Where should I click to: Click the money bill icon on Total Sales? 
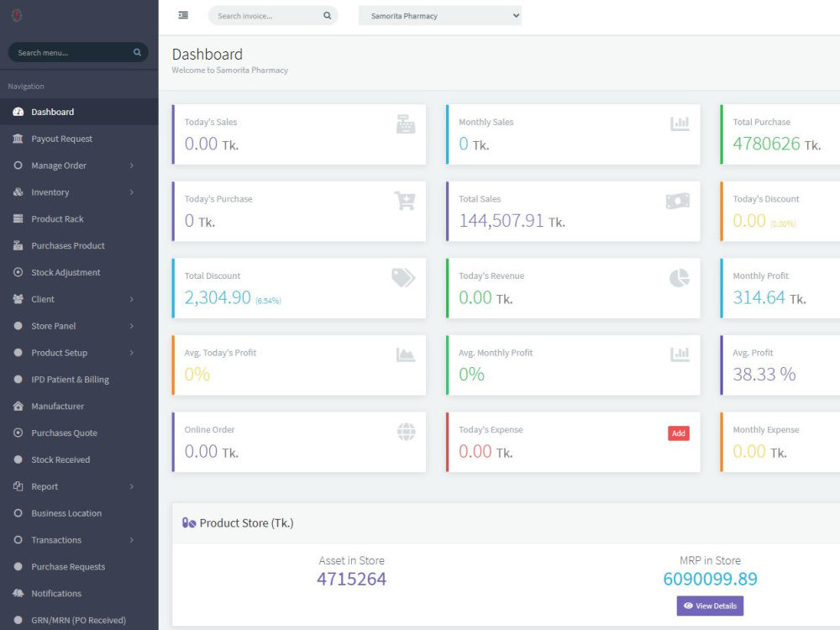pos(678,201)
